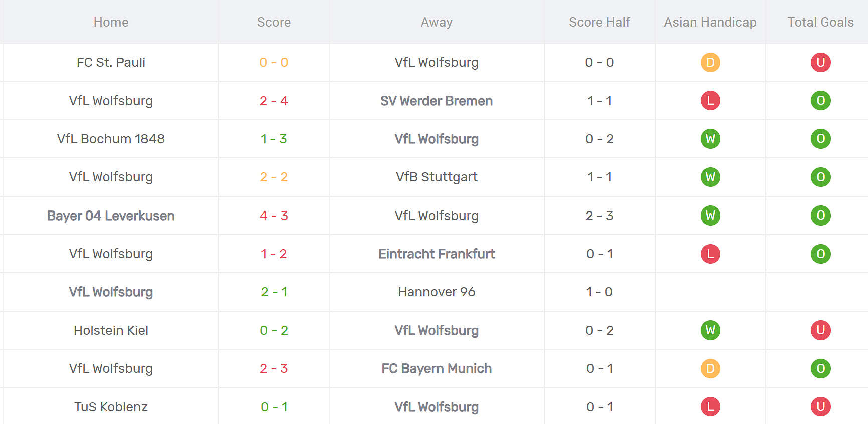
Task: Click red U total goals badge in Holstein Kiel row
Action: pyautogui.click(x=821, y=330)
